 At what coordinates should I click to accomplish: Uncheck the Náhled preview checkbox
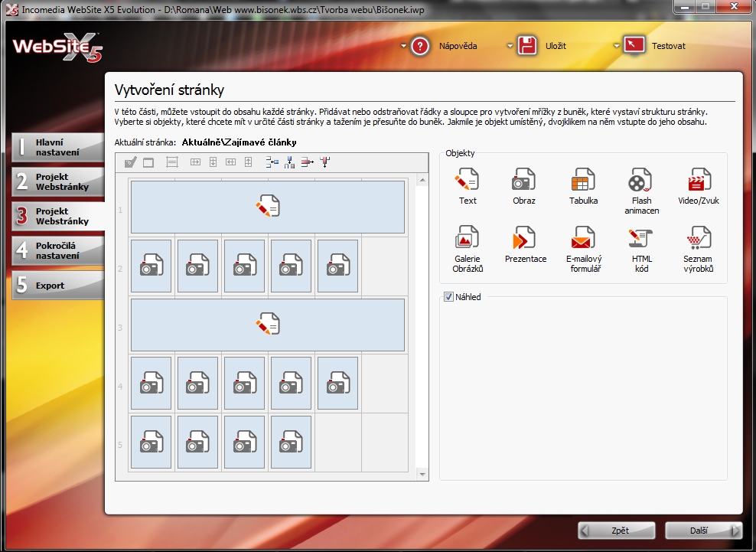click(x=449, y=297)
